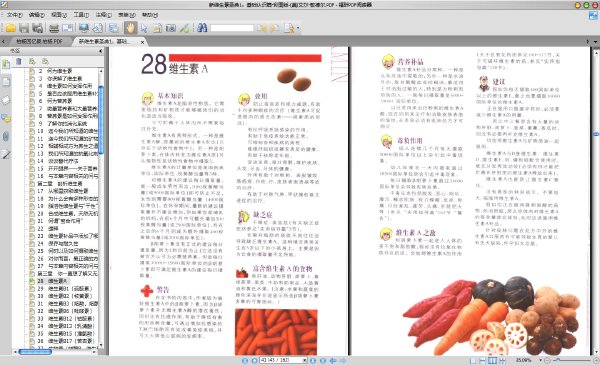Enable facing two-page layout view
The image size is (600, 365).
click(x=492, y=360)
